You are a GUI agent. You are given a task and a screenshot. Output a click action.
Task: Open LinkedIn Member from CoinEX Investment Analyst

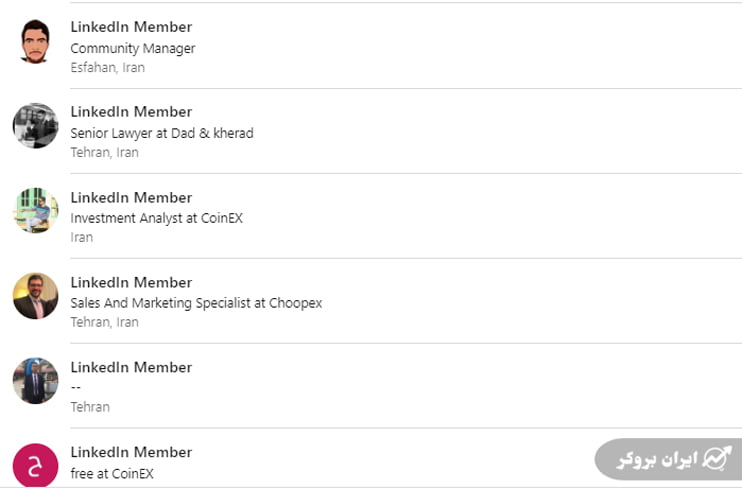[x=131, y=197]
